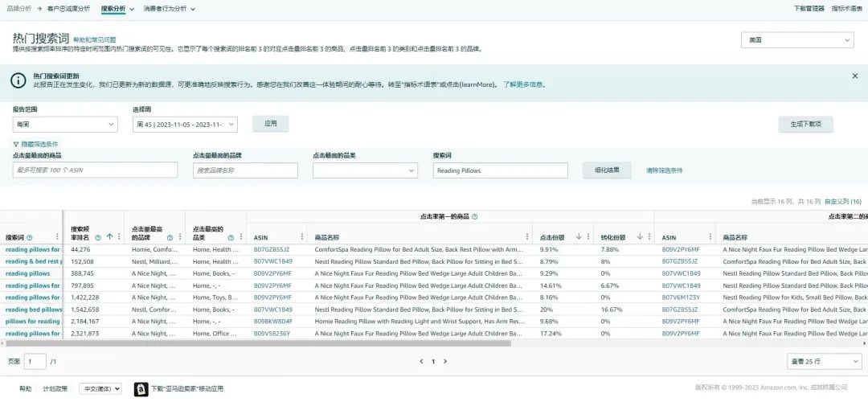Click the help icon next to 点击量最高的品类 header
Screen dimensions: 868x406
231,237
